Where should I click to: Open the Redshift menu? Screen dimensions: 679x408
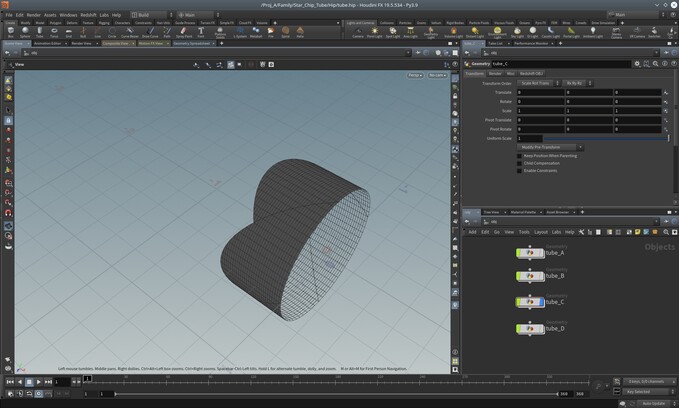click(x=88, y=15)
